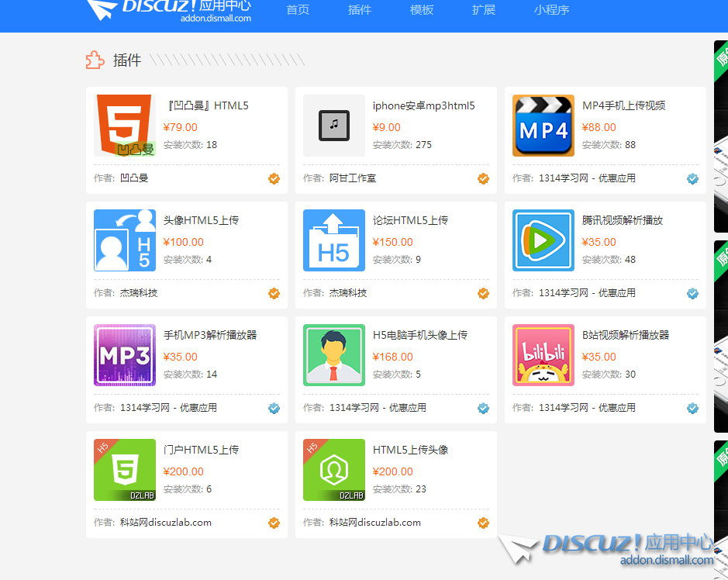Image resolution: width=728 pixels, height=580 pixels.
Task: Open the 腾讯视频解析播放 title link
Action: pos(623,220)
